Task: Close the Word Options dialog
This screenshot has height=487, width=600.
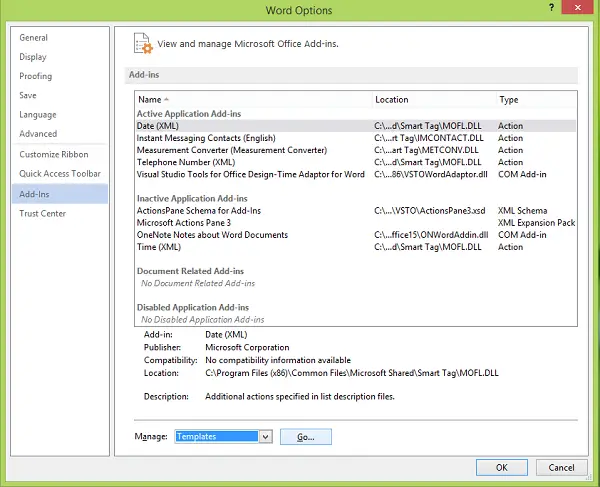Action: 577,7
